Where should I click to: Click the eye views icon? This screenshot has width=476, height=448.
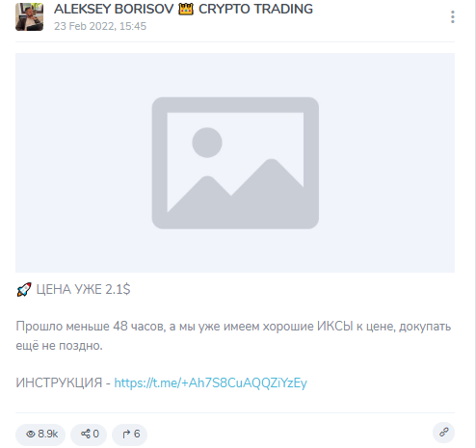coord(31,434)
